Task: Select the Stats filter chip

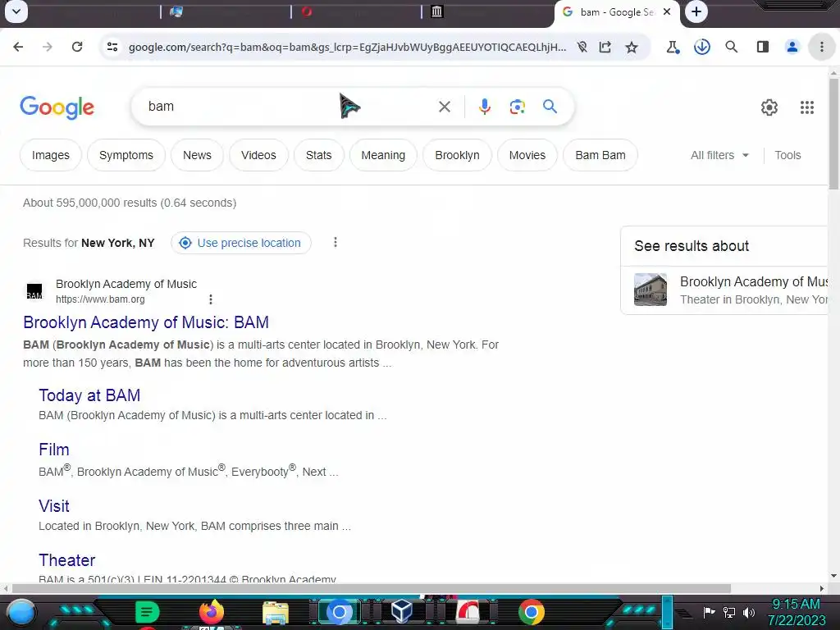Action: (x=319, y=155)
